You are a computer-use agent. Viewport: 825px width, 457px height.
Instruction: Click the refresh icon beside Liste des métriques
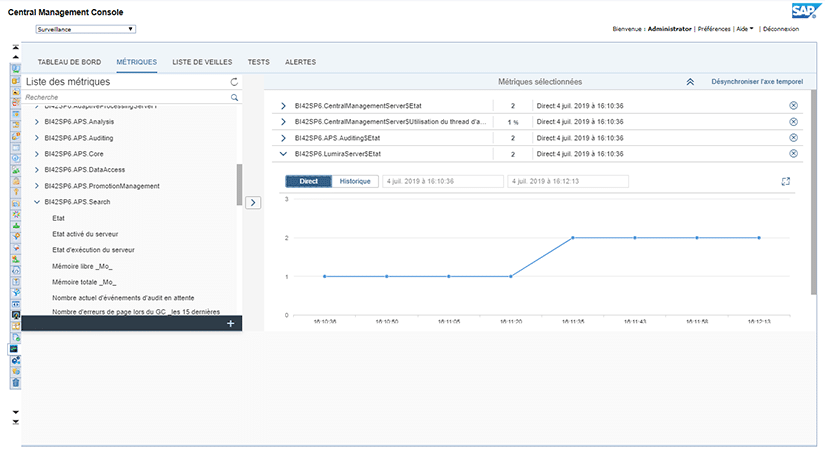[x=234, y=82]
